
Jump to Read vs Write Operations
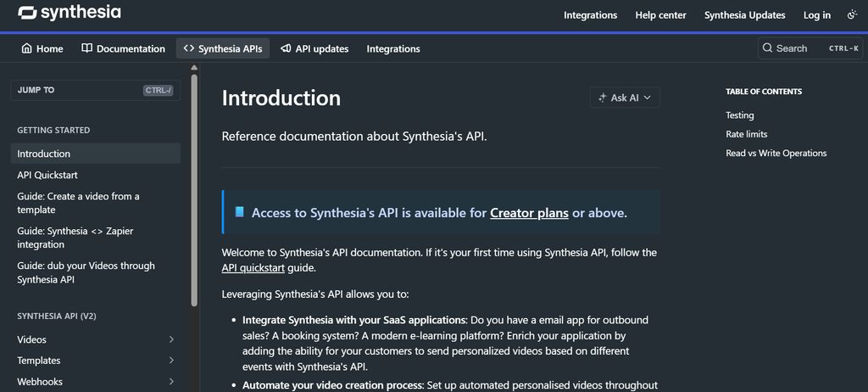pos(776,153)
